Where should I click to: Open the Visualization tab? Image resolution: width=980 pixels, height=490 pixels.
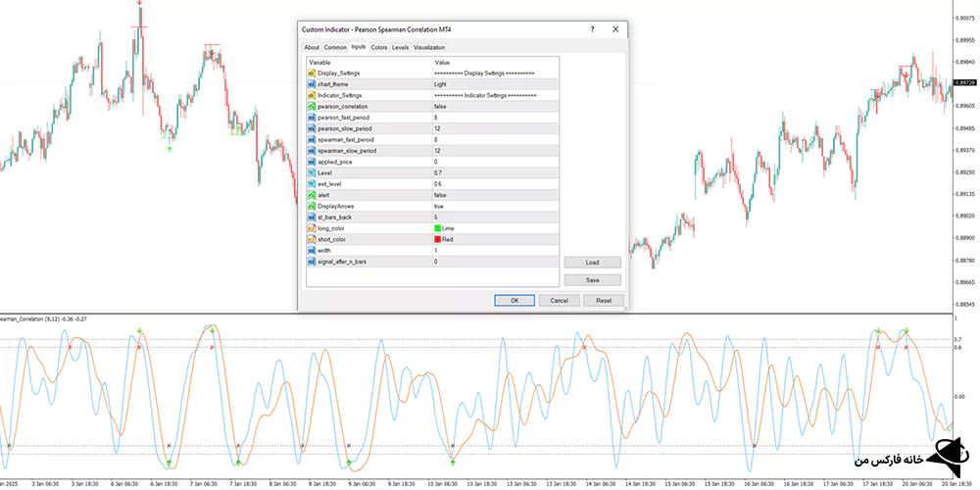pos(429,47)
